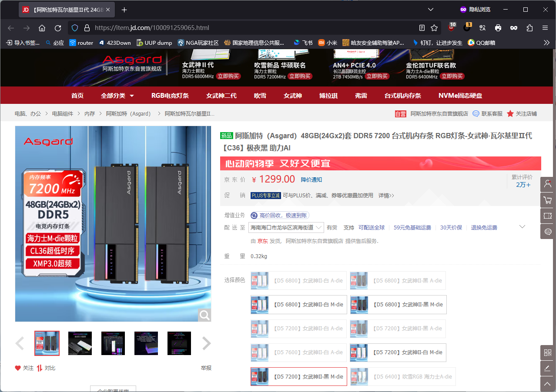
Task: Click the customer service headset sidebar icon
Action: pyautogui.click(x=548, y=231)
